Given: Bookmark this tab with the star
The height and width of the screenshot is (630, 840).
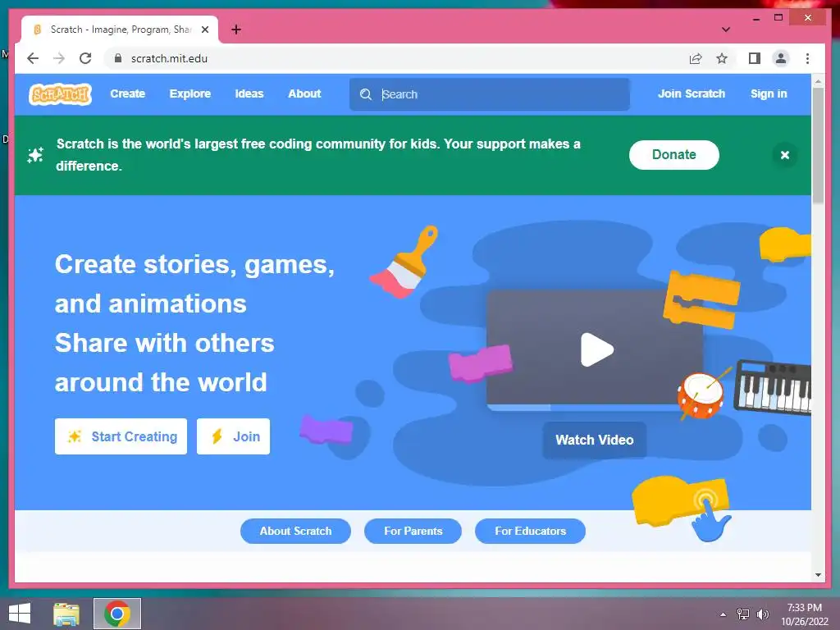Looking at the screenshot, I should tap(722, 58).
